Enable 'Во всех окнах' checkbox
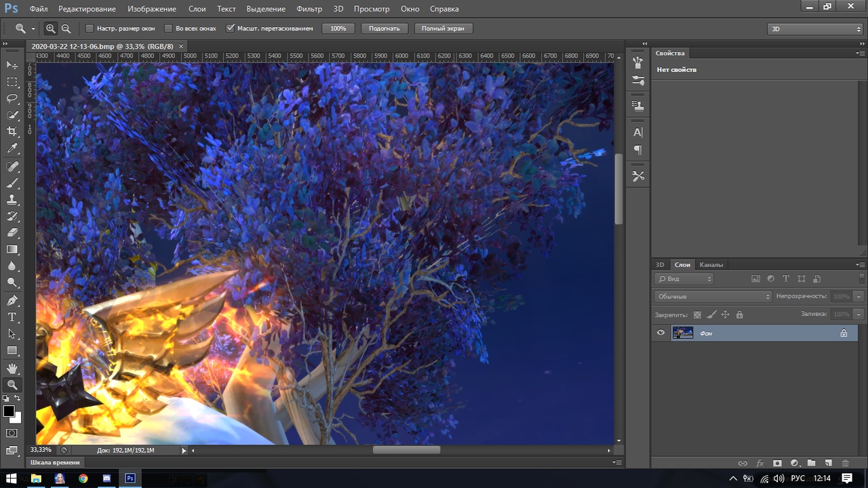 click(168, 28)
